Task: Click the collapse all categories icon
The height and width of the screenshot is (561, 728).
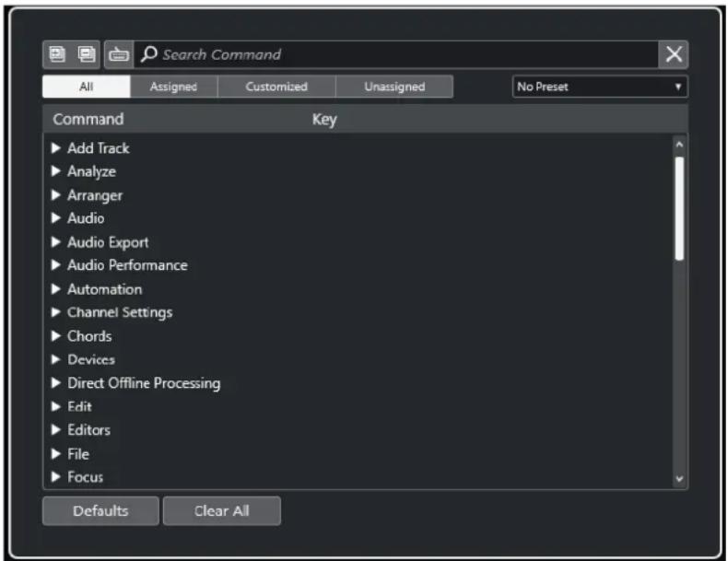Action: pos(87,54)
